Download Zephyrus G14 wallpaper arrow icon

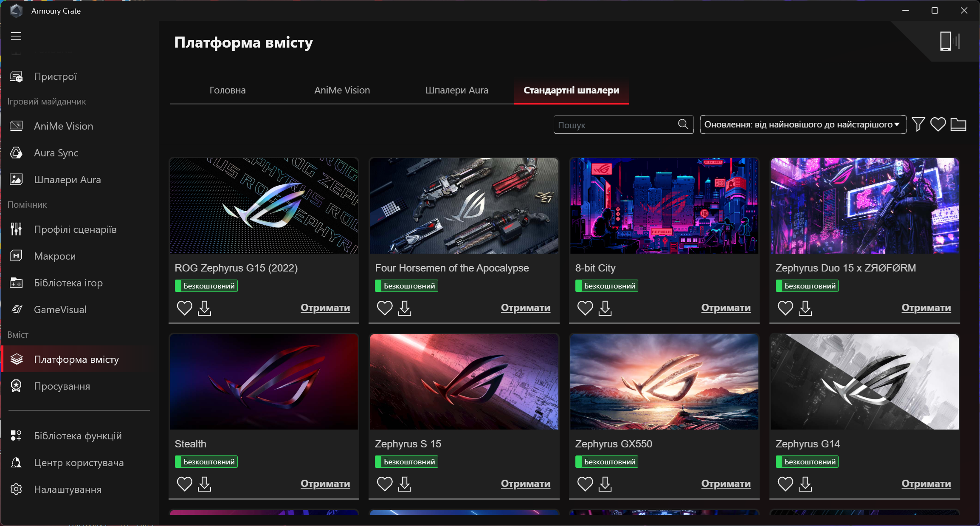805,484
